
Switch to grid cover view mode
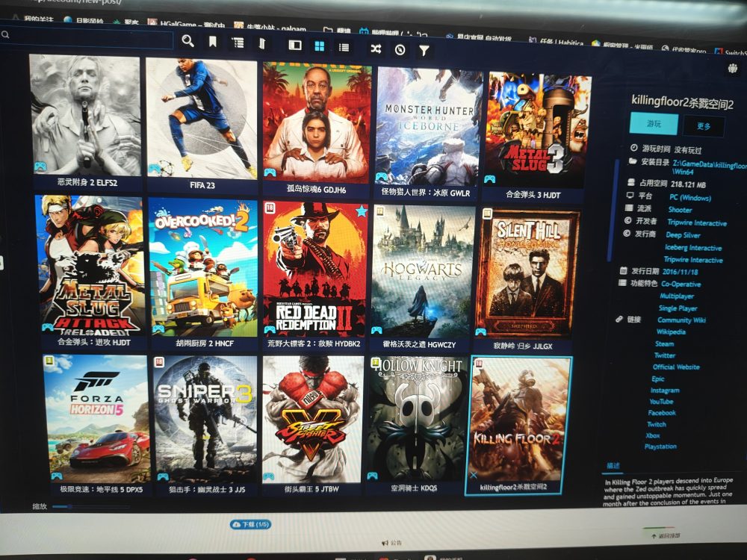[319, 46]
